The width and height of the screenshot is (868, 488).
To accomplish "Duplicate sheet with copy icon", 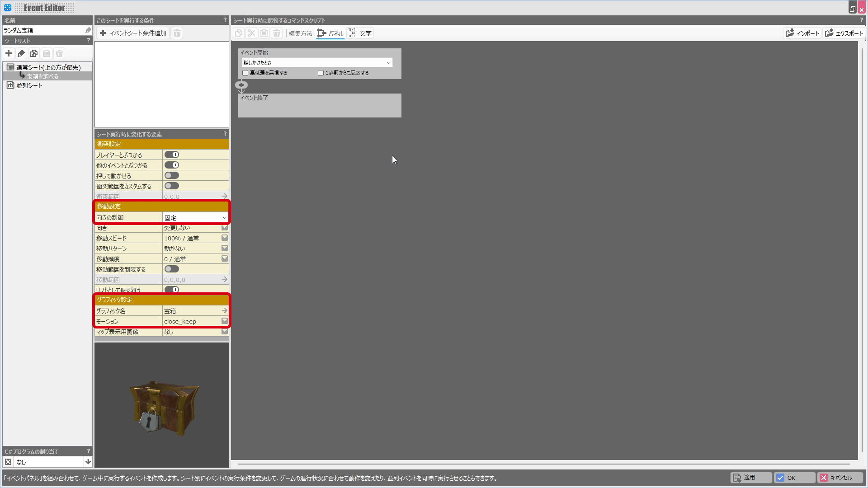I will coord(34,53).
